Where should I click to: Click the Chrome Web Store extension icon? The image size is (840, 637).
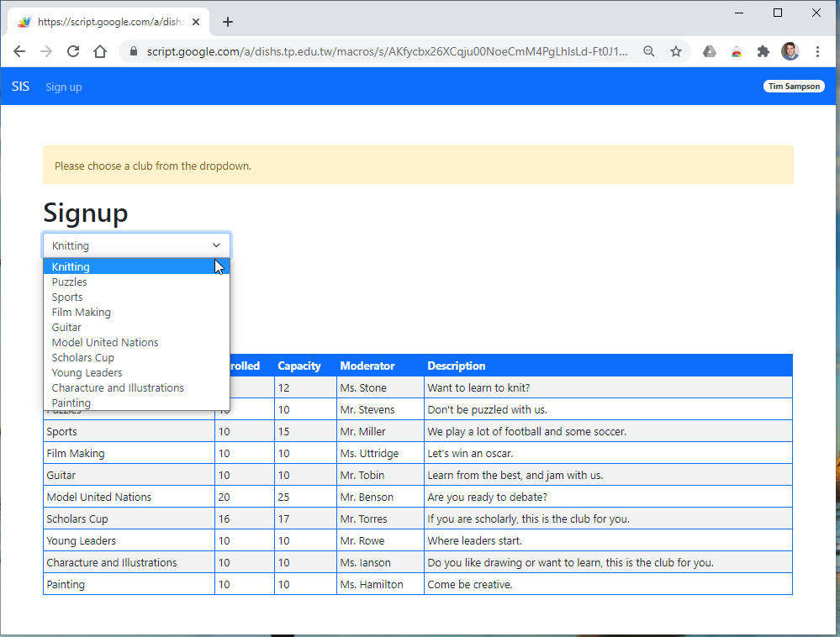(736, 51)
